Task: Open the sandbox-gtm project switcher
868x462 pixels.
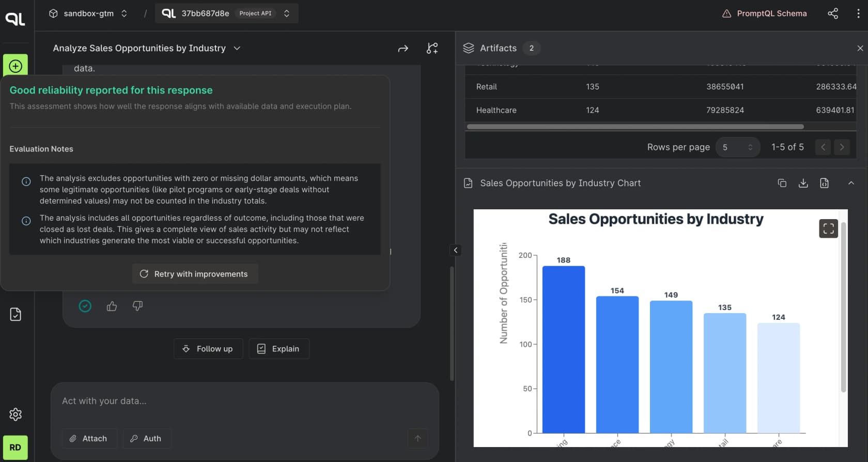Action: 88,13
